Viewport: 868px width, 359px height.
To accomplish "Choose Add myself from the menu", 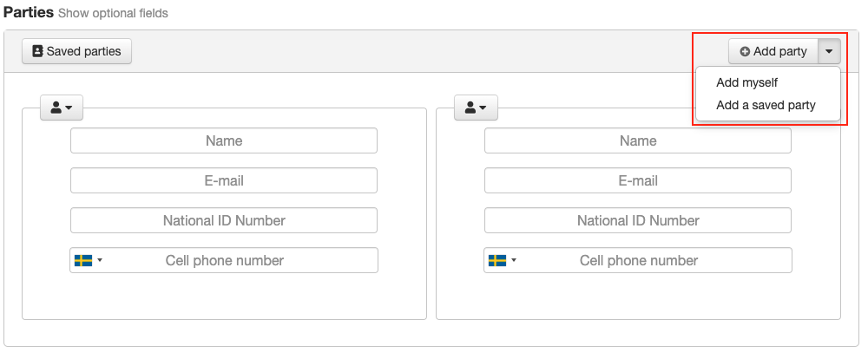I will [746, 82].
